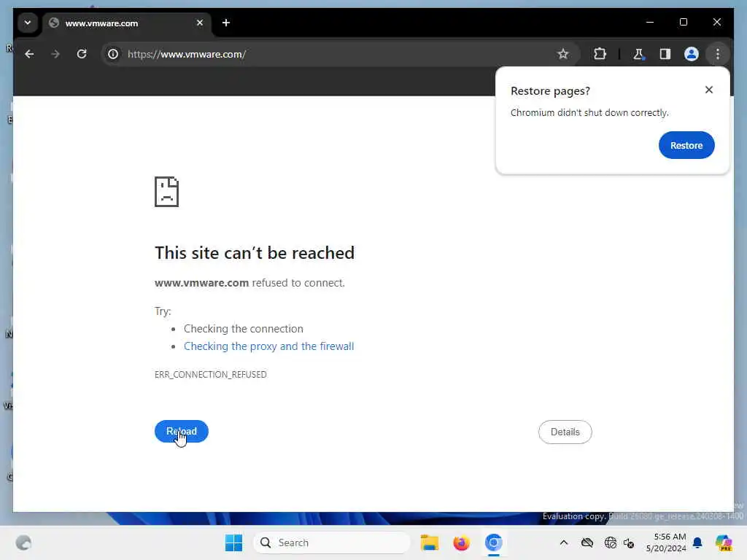Image resolution: width=747 pixels, height=560 pixels.
Task: Open Chrome Labs flask icon
Action: [x=638, y=54]
